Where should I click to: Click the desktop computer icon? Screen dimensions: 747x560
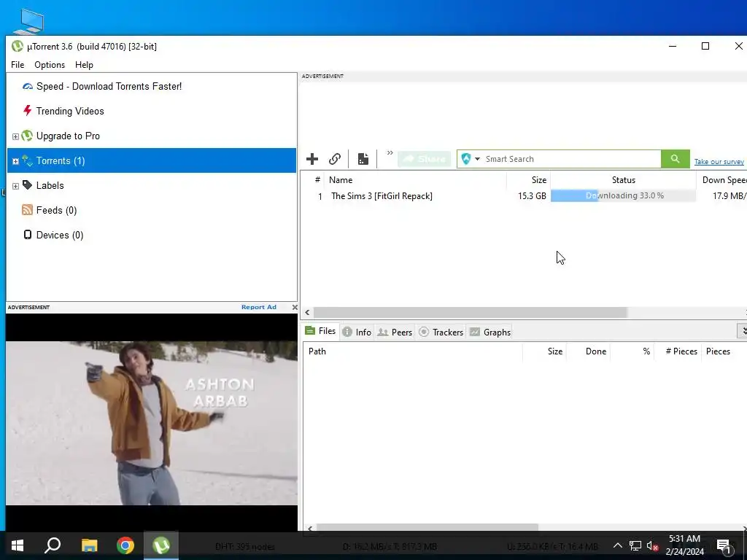point(28,20)
